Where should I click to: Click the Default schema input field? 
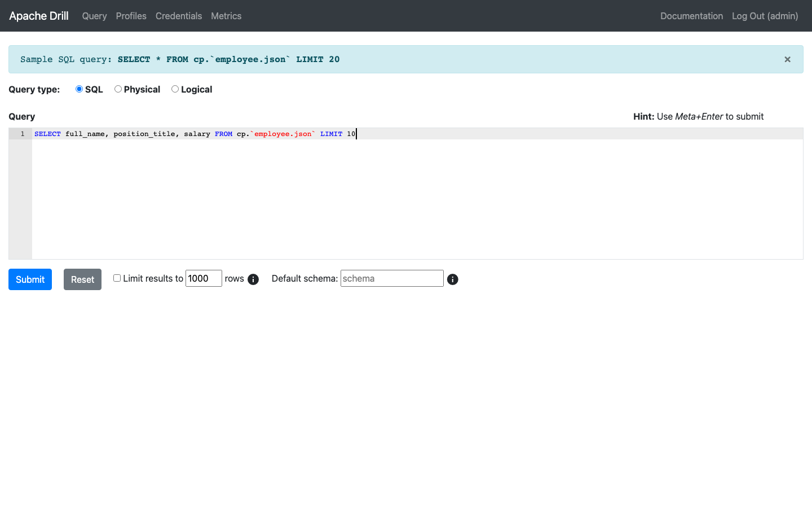(392, 278)
